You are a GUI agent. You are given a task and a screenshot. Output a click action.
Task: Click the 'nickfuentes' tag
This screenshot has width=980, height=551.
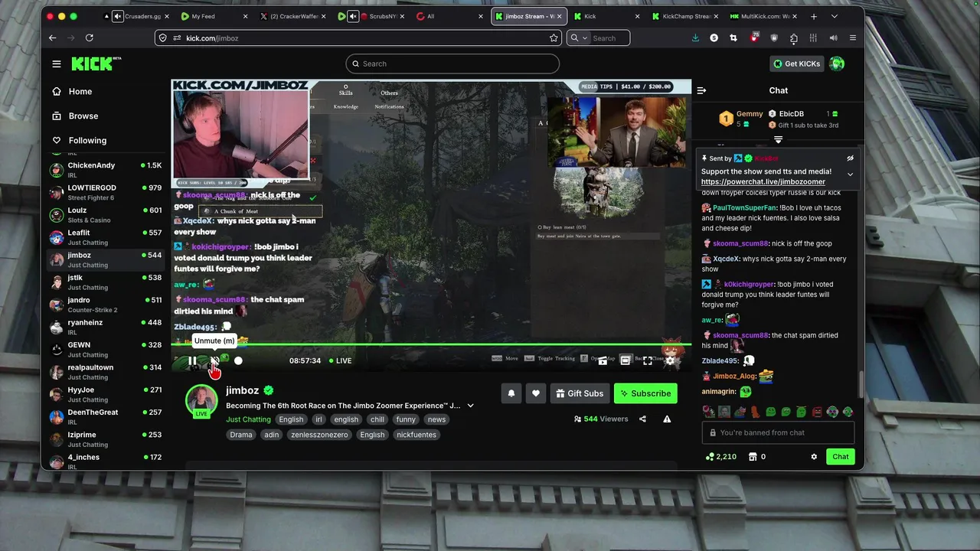pyautogui.click(x=416, y=435)
